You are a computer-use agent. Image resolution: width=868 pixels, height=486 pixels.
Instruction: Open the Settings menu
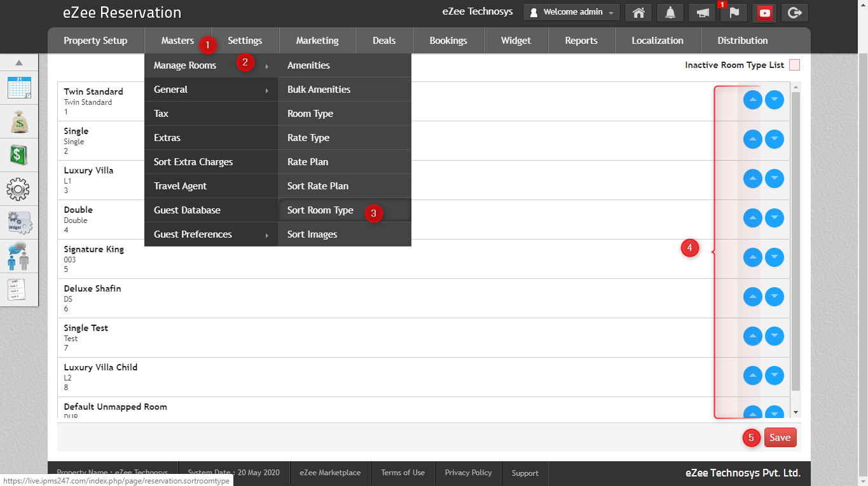tap(245, 41)
